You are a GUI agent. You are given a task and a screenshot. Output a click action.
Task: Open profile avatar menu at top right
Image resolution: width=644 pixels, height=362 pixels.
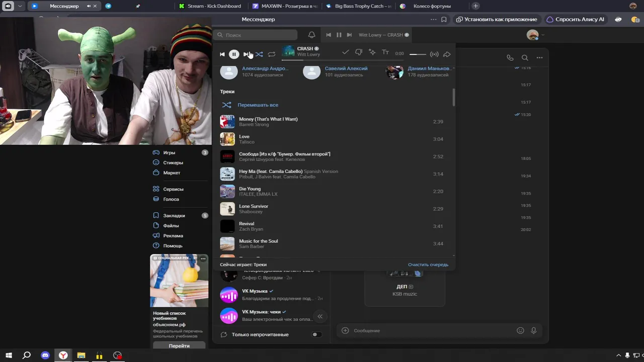[533, 35]
